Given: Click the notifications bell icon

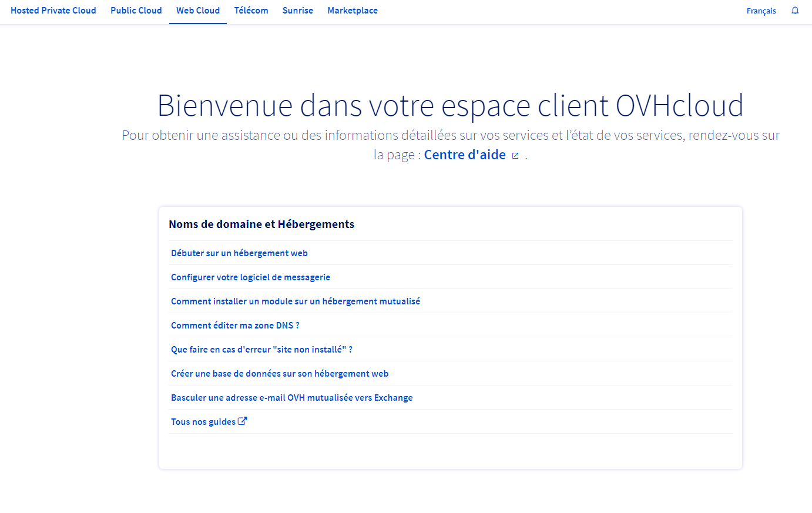Looking at the screenshot, I should click(795, 11).
